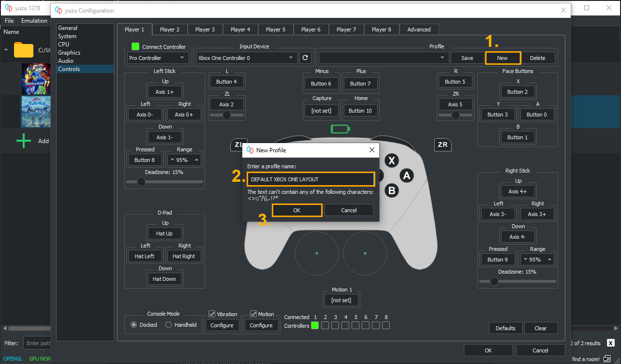621x364 pixels.
Task: Select Audio in the settings list
Action: tap(66, 61)
